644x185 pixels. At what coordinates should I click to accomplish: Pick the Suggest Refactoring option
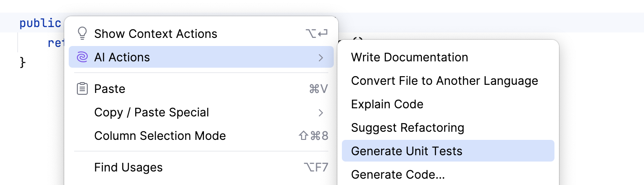pyautogui.click(x=407, y=128)
